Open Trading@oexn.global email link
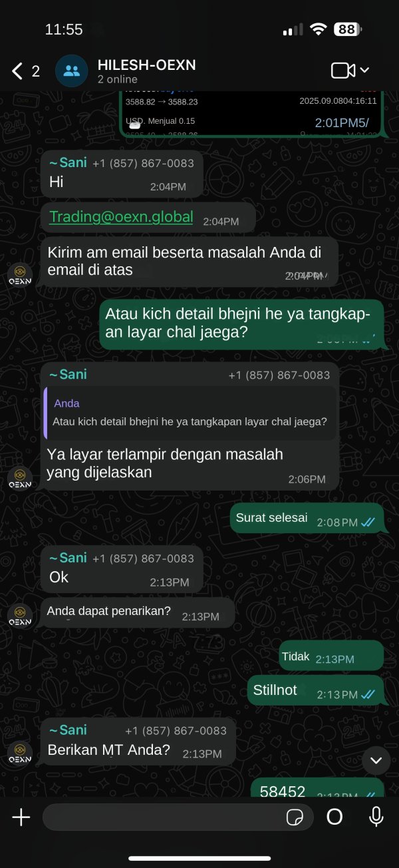 click(121, 216)
